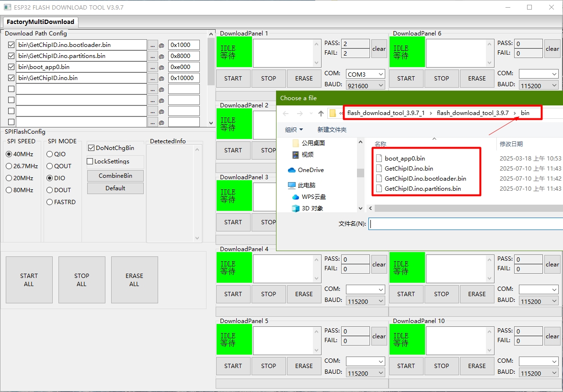
Task: Click the 0x10000 address field
Action: (x=184, y=78)
